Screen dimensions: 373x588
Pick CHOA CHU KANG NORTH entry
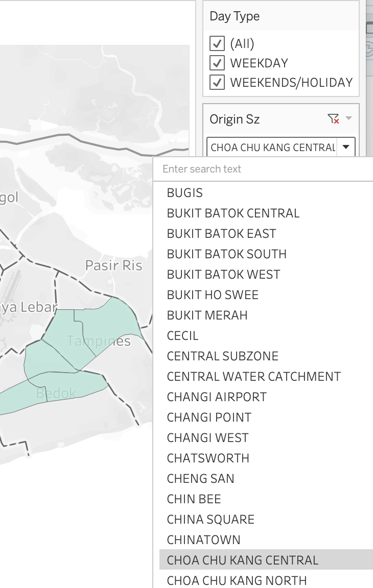point(237,581)
